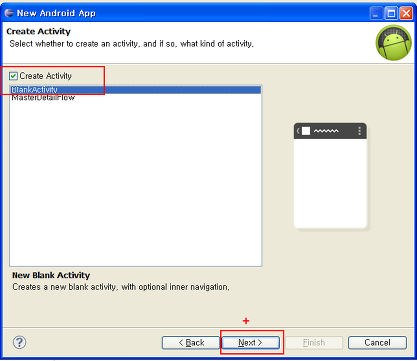This screenshot has height=361, width=417.
Task: Close the New Android App dialog
Action: (x=406, y=13)
